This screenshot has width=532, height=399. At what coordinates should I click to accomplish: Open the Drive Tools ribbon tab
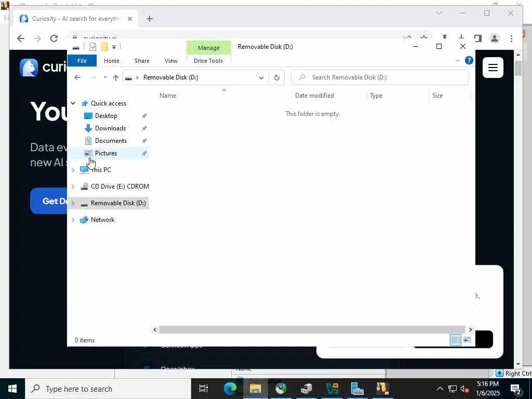click(x=208, y=61)
